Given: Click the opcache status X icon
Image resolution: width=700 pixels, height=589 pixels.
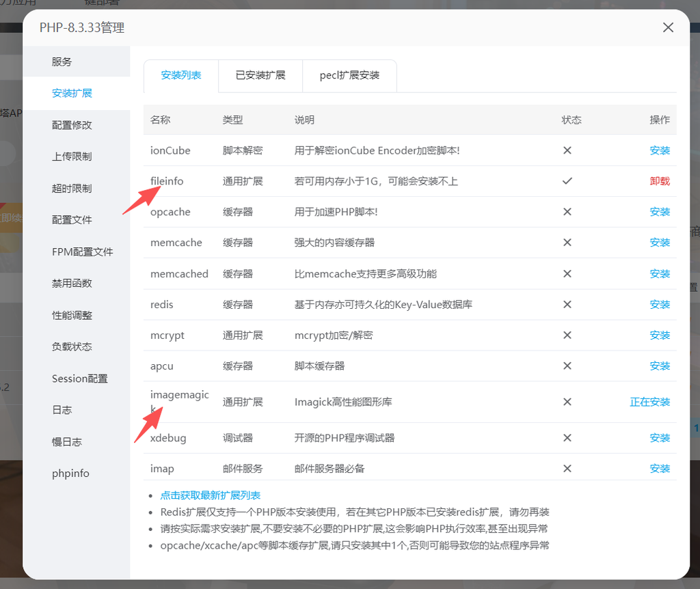Looking at the screenshot, I should tap(567, 212).
